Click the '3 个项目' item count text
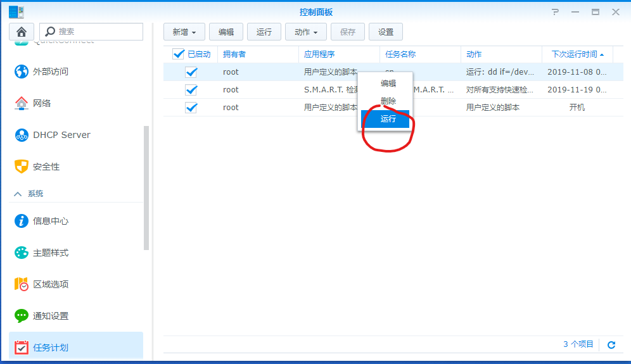This screenshot has height=364, width=631. pos(578,344)
